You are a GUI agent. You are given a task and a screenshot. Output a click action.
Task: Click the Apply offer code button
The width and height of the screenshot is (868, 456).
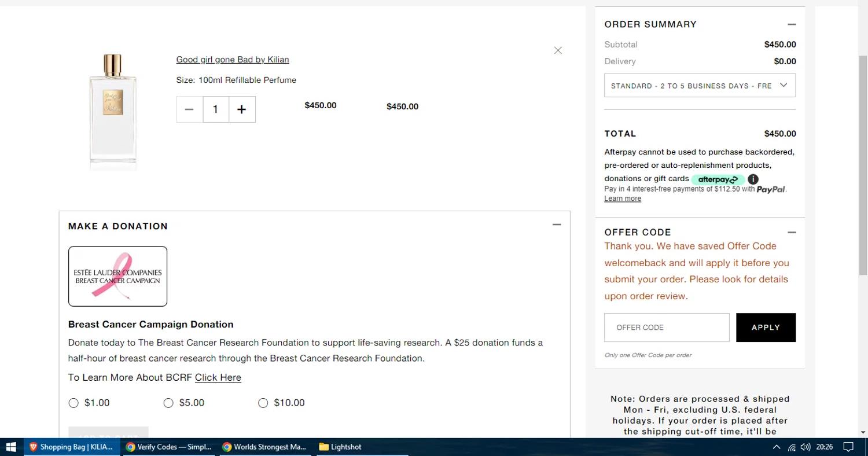click(766, 328)
